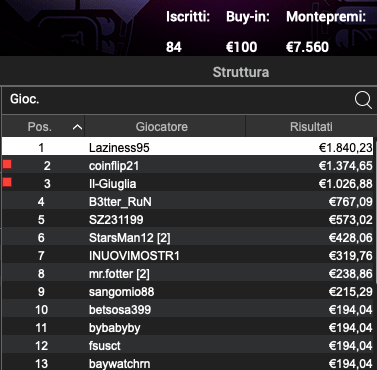Select the fsusct row

188,345
